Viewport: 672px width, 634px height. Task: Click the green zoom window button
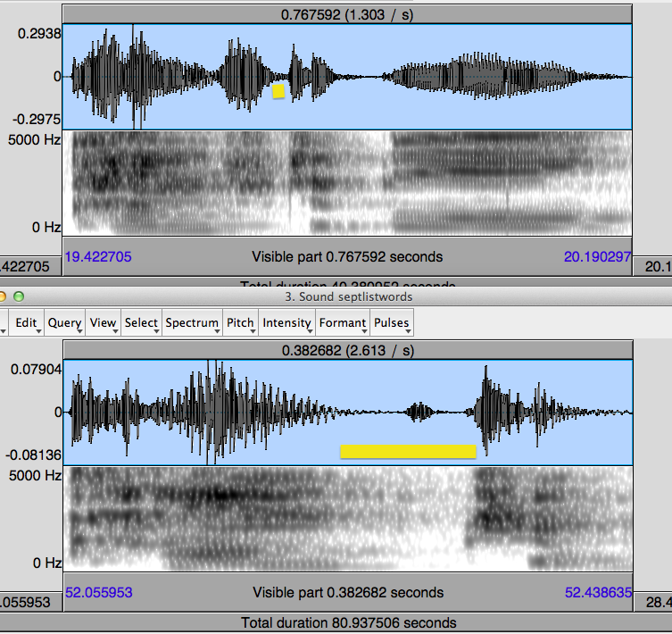pos(18,296)
